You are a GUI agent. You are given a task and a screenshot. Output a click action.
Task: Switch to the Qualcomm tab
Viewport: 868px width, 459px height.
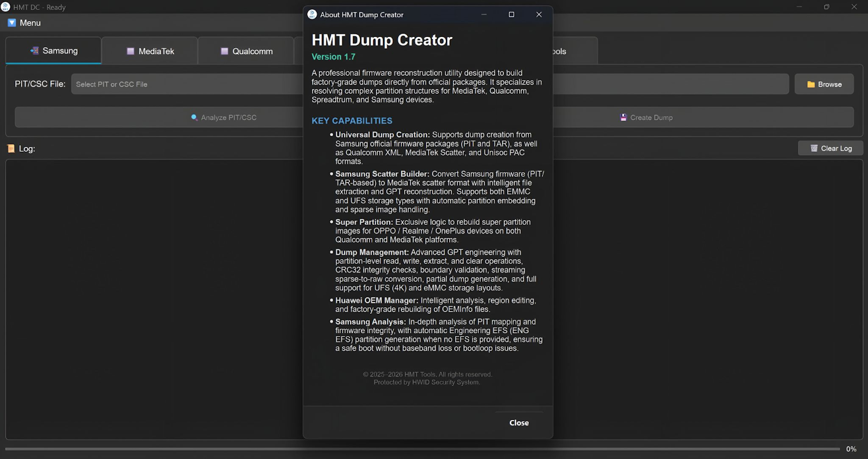[246, 51]
